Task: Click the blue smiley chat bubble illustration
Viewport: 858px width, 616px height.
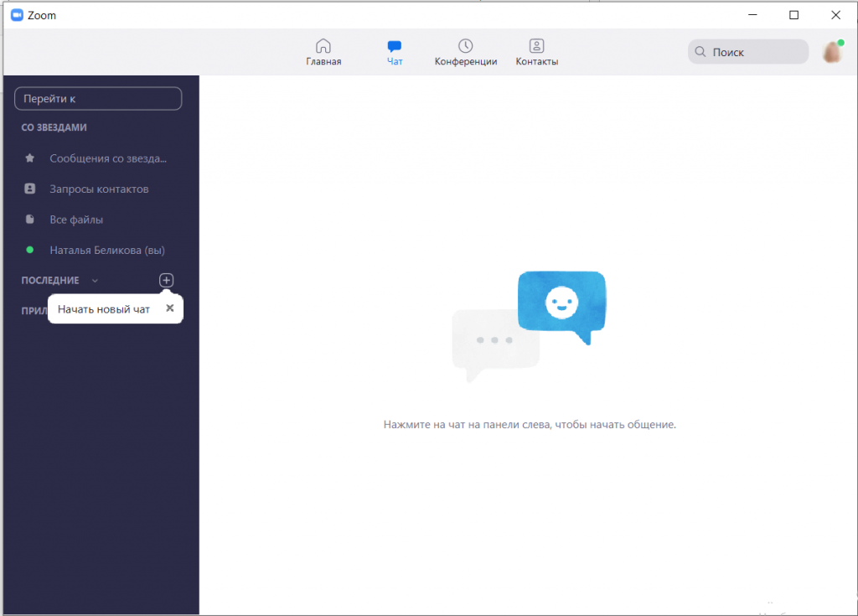Action: [x=561, y=304]
